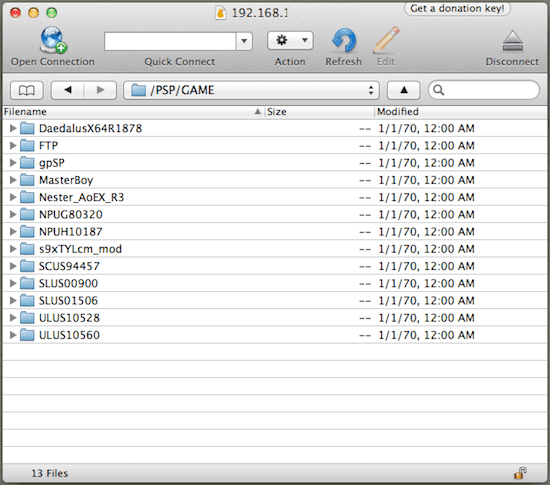Select the s9xTYLcm_mod folder icon

tap(27, 249)
